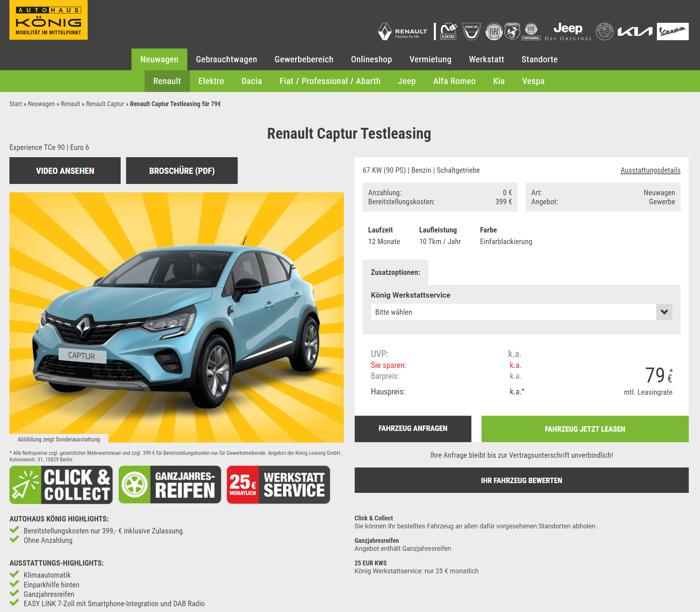Click 'Ohne Anzahlung' highlight text
The height and width of the screenshot is (612, 700).
[x=48, y=540]
